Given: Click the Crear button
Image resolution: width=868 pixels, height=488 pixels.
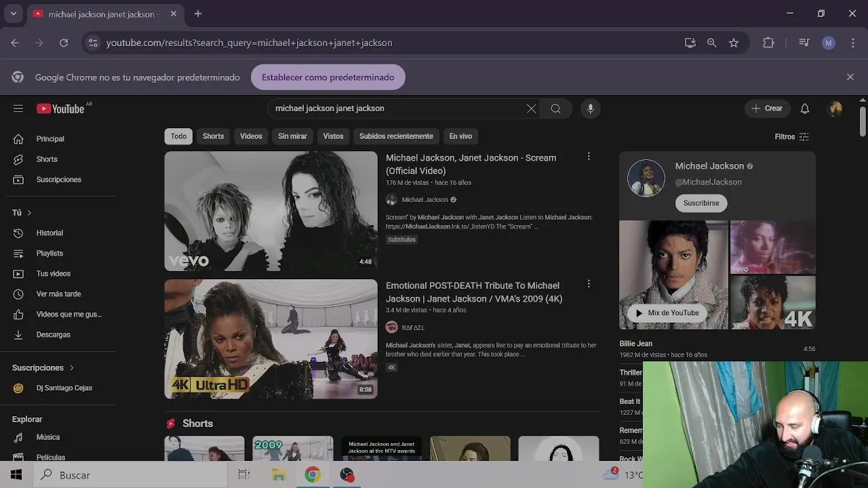Looking at the screenshot, I should click(768, 108).
